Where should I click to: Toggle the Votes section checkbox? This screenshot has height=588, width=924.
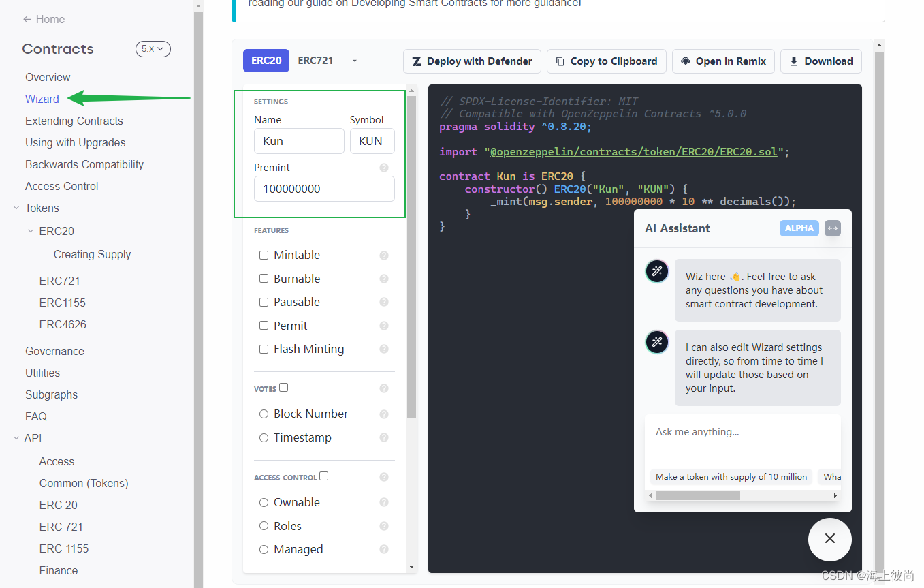[x=284, y=388]
